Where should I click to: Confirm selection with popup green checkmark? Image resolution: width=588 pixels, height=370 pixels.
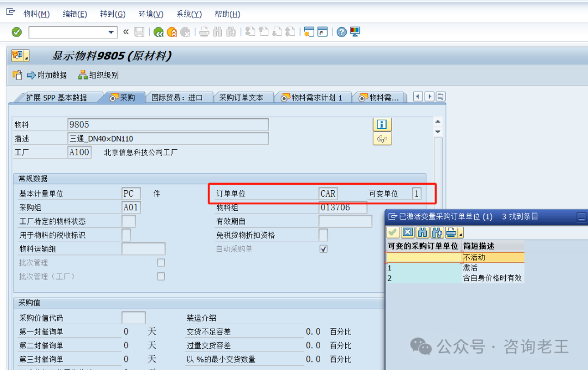point(393,233)
